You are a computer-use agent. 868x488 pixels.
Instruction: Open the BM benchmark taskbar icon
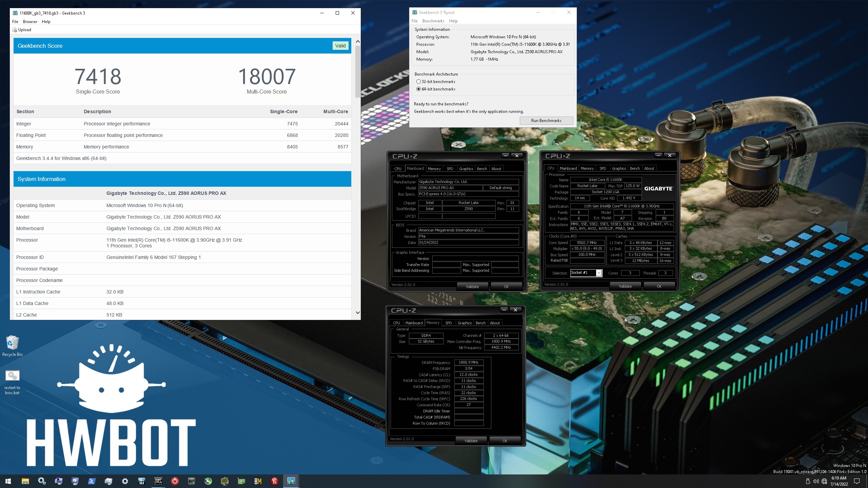pyautogui.click(x=258, y=481)
